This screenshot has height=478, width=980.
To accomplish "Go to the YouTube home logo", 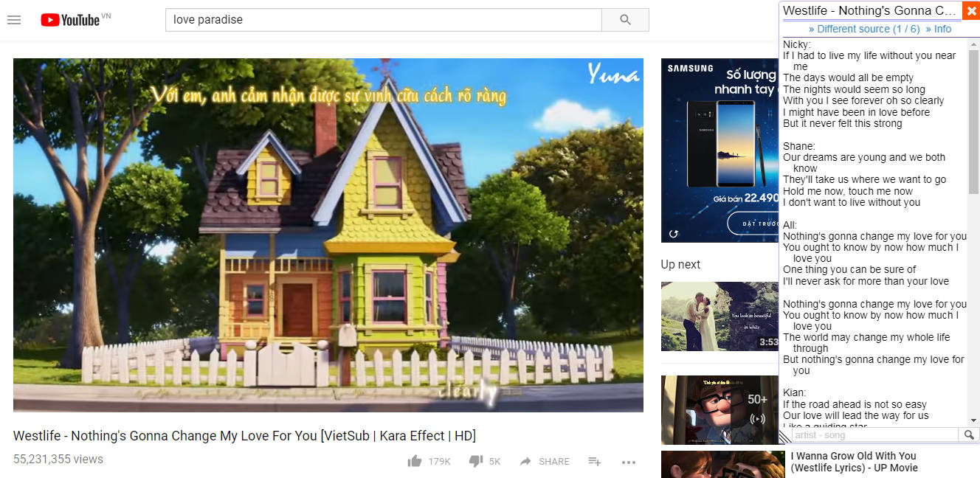I will click(70, 20).
